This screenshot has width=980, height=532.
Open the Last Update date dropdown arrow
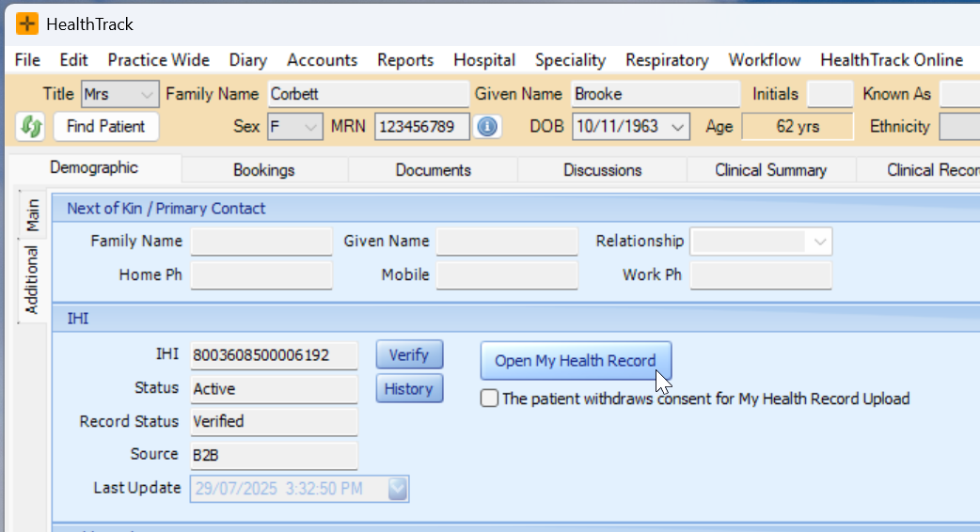pyautogui.click(x=398, y=489)
